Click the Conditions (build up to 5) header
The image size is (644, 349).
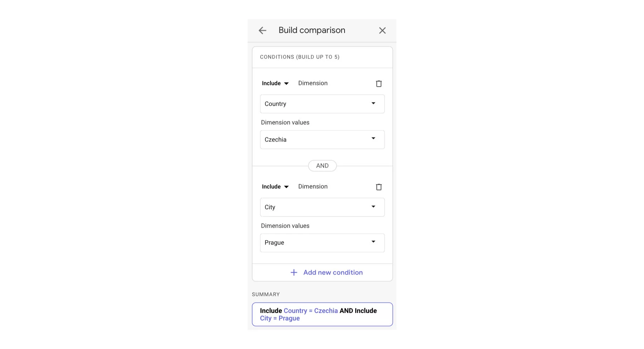point(300,57)
